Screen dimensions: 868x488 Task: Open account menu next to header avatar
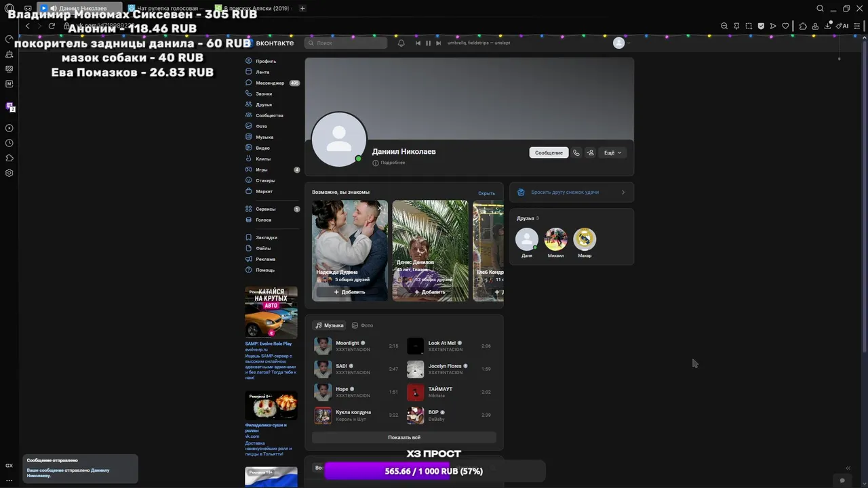click(629, 43)
